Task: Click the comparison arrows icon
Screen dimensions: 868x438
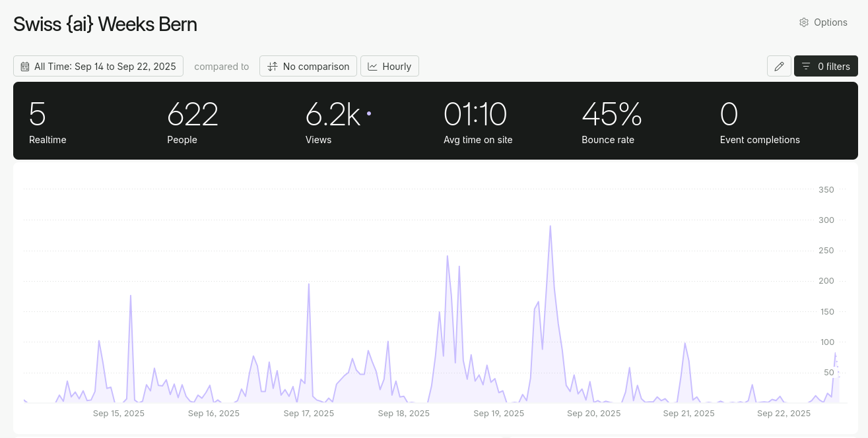Action: point(273,67)
